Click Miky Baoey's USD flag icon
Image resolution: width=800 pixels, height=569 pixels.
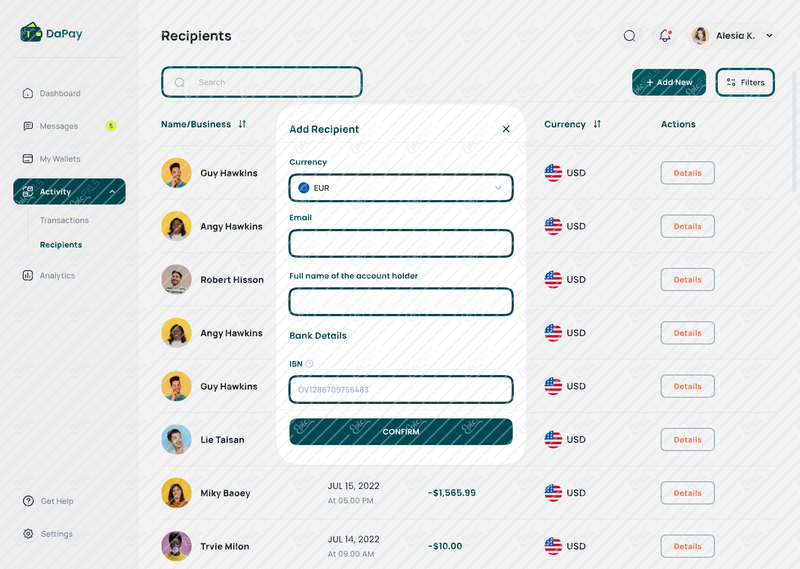click(x=553, y=492)
